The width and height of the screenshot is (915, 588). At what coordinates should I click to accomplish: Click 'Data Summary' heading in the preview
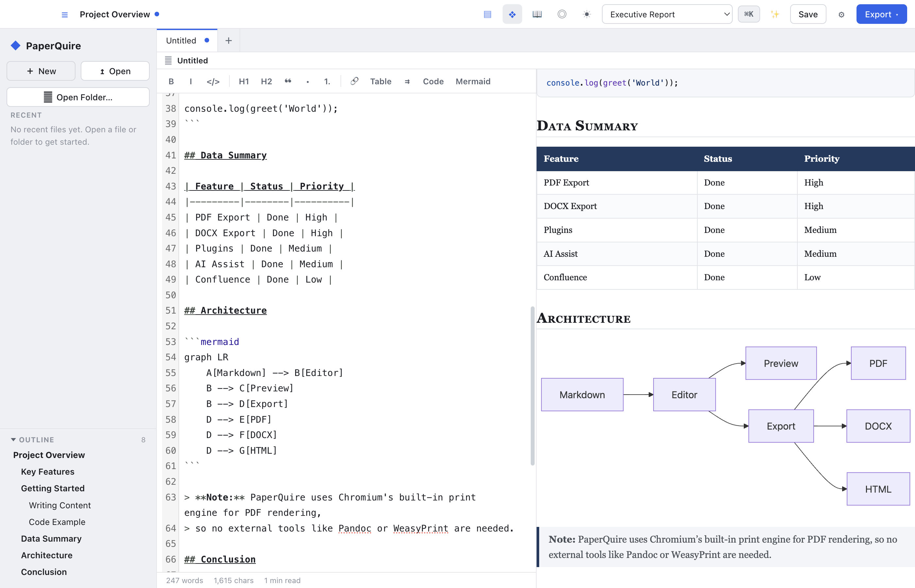[x=587, y=126]
